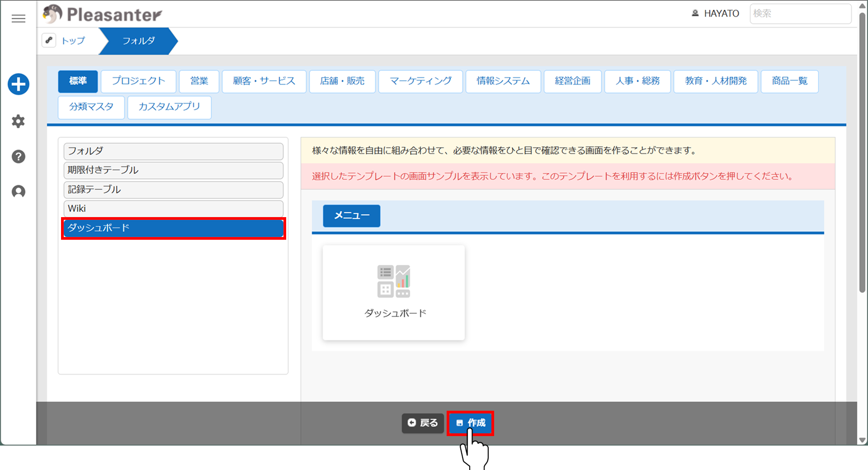Viewport: 868px width, 470px height.
Task: Switch to 教育・人材開発 tab
Action: (x=716, y=81)
